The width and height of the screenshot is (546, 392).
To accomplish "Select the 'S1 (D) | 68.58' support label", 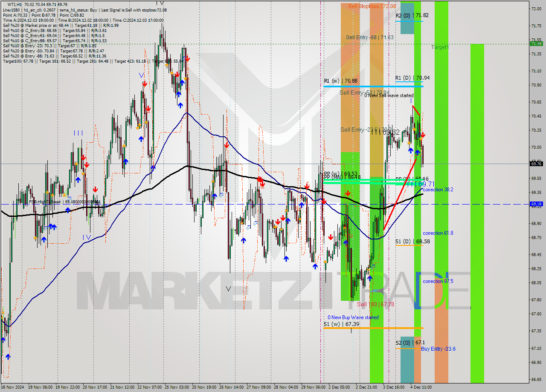I will point(412,242).
